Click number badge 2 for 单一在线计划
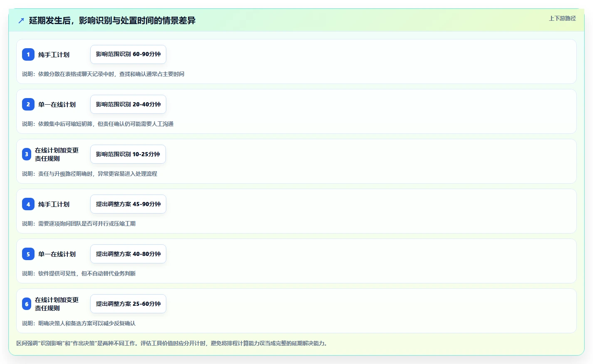This screenshot has height=364, width=593. 28,104
